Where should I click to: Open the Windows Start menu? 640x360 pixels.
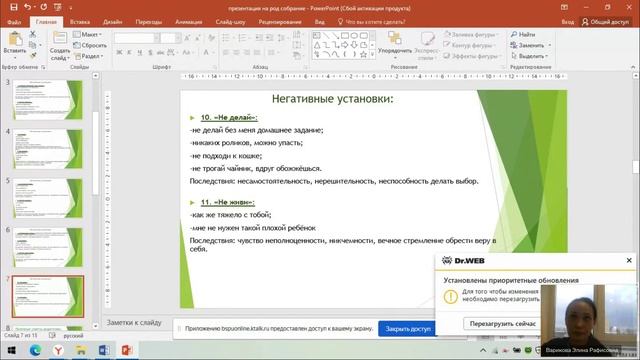tap(11, 350)
